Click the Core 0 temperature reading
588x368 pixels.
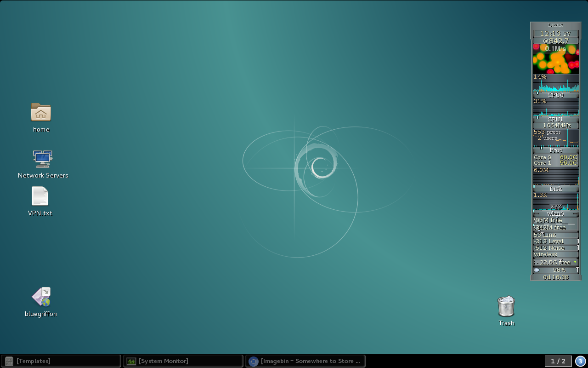coord(555,157)
